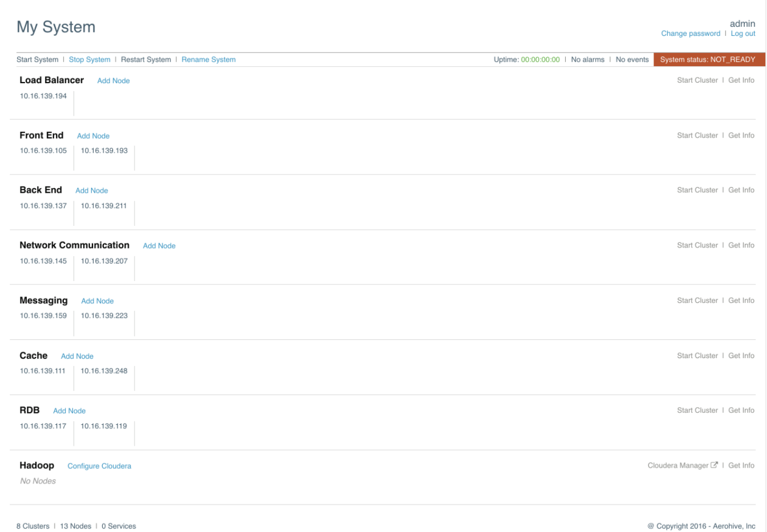This screenshot has width=767, height=532.
Task: Start Cluster for Back End
Action: [x=697, y=190]
